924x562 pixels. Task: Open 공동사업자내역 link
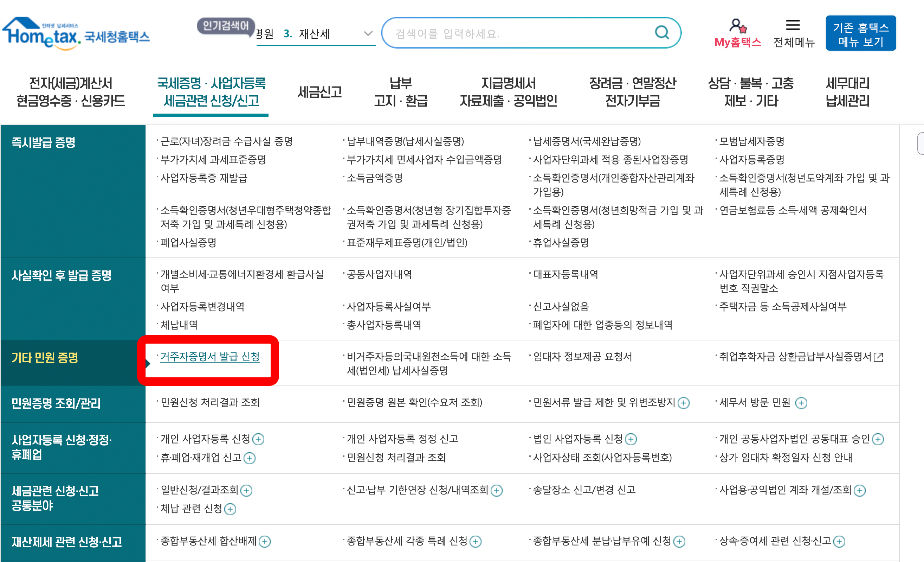379,275
